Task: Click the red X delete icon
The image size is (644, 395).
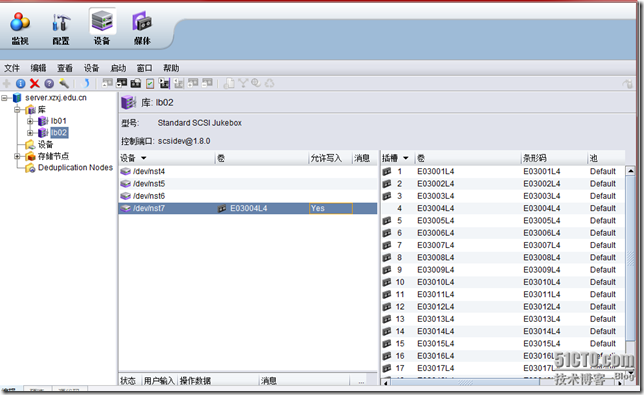Action: click(34, 84)
